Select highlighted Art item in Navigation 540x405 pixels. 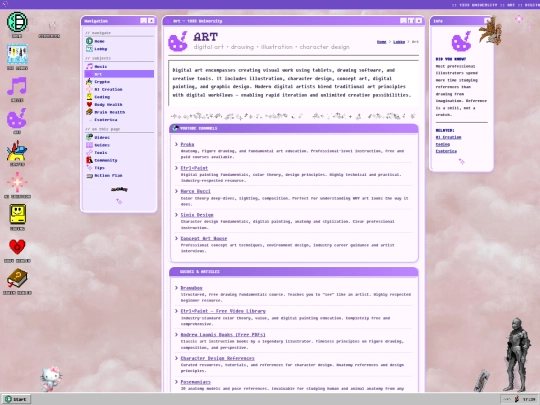(119, 74)
